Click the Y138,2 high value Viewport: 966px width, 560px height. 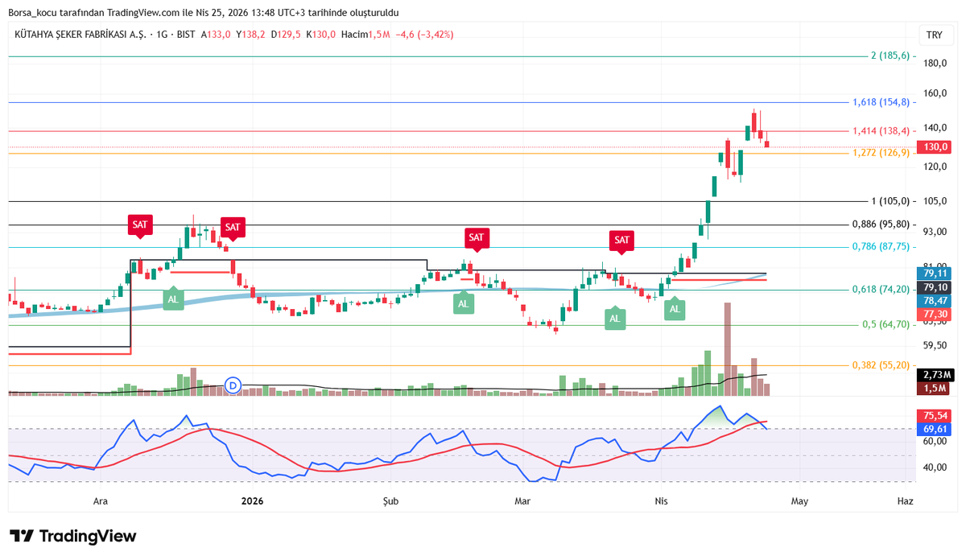(251, 35)
